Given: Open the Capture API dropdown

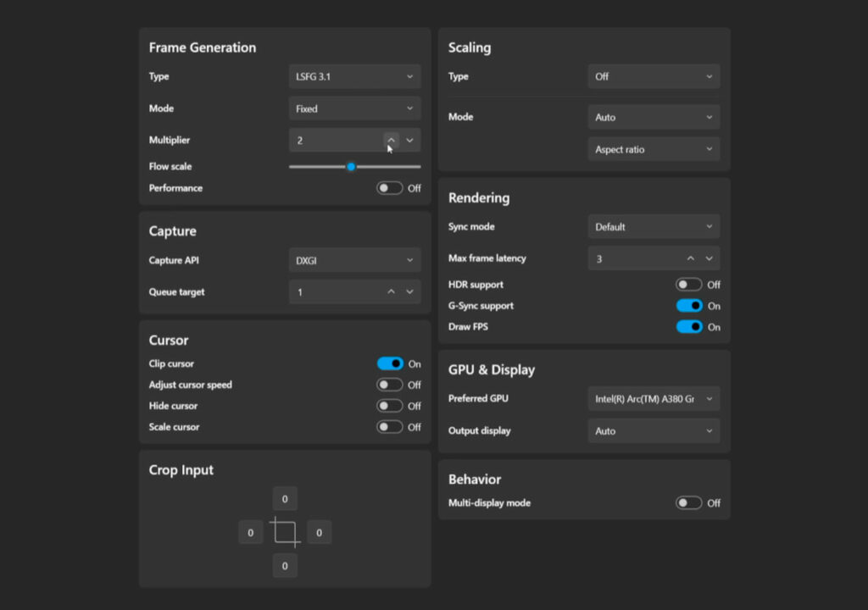Looking at the screenshot, I should point(354,261).
